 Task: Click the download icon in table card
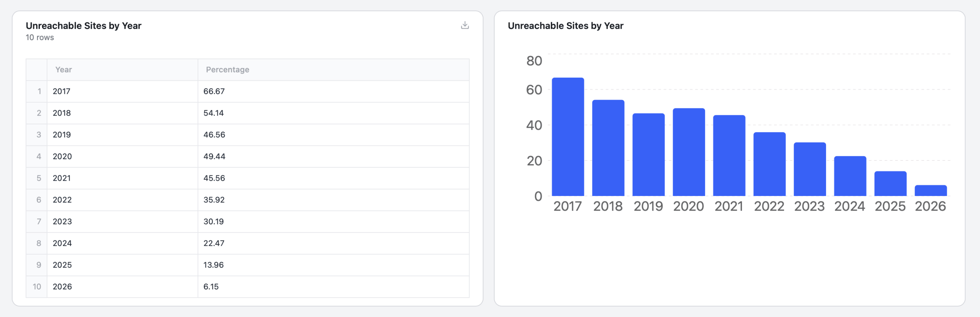pos(465,25)
